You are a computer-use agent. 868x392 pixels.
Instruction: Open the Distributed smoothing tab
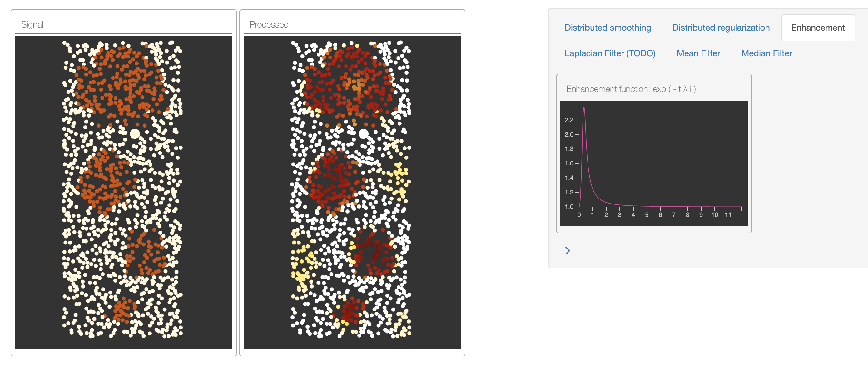point(608,28)
